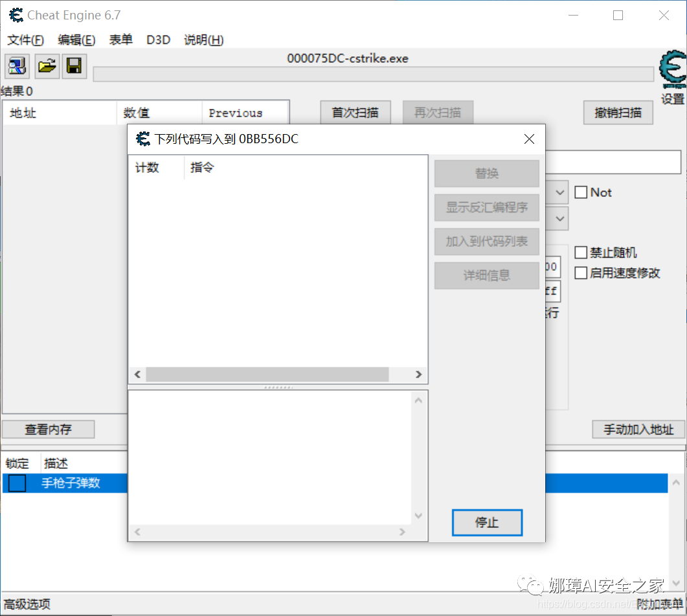687x616 pixels.
Task: Click the horizontal scrollbar thumb in instruction list
Action: [x=267, y=374]
